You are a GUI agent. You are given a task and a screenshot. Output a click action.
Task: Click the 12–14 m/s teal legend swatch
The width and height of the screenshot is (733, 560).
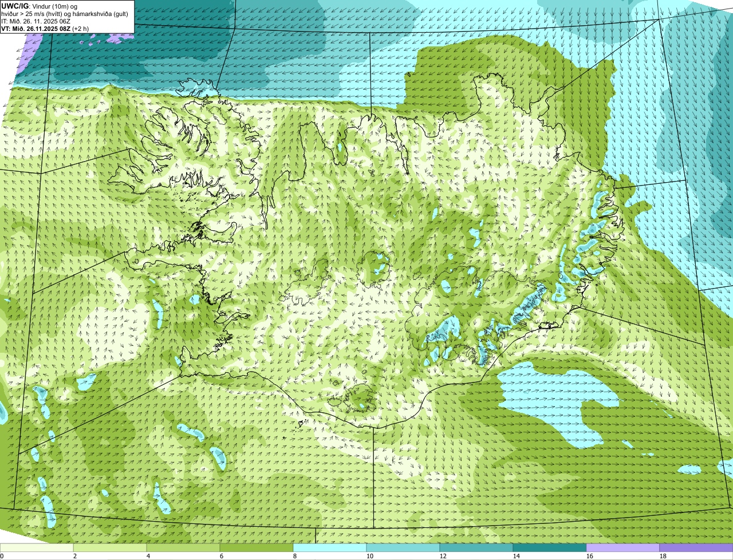click(x=476, y=548)
